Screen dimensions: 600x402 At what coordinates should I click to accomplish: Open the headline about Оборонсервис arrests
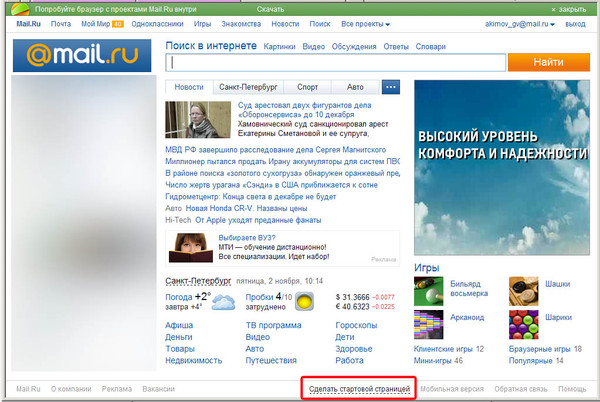(x=305, y=110)
